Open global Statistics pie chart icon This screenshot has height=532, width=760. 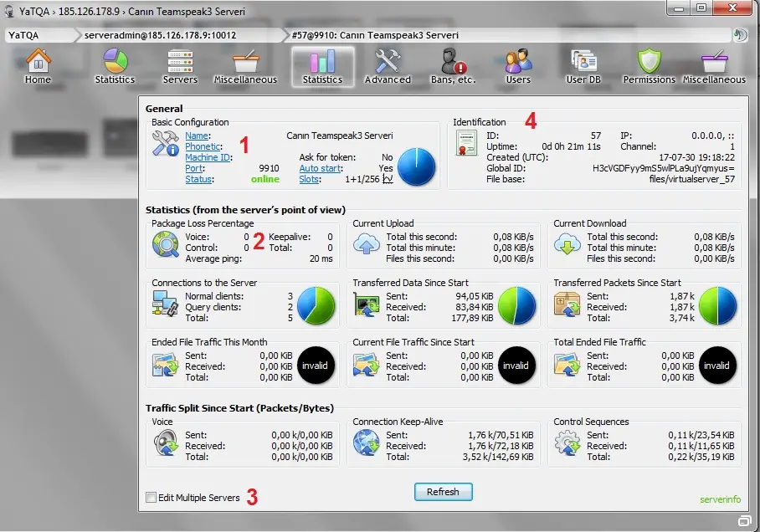coord(115,67)
